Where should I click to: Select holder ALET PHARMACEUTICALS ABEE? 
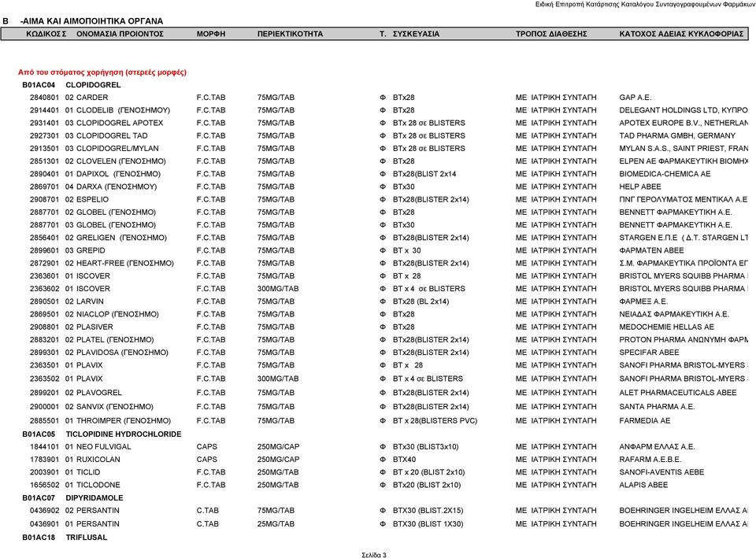coord(677,393)
